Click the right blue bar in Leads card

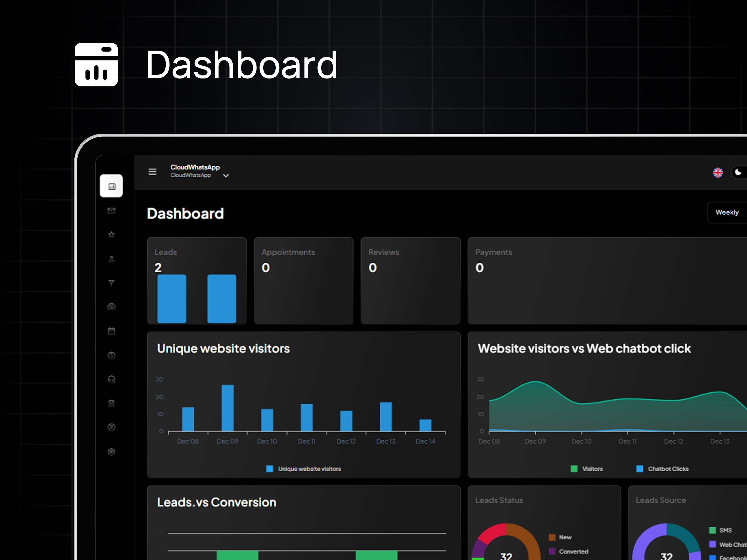click(221, 299)
